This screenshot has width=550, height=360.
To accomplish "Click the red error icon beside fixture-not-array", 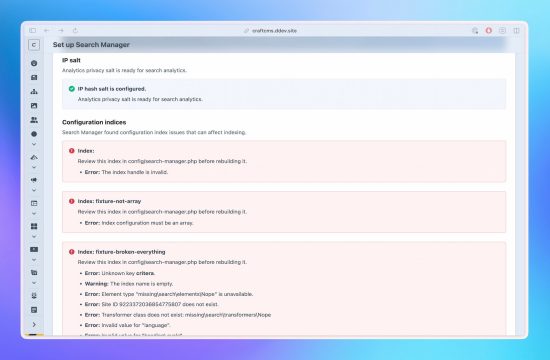I will pyautogui.click(x=72, y=201).
